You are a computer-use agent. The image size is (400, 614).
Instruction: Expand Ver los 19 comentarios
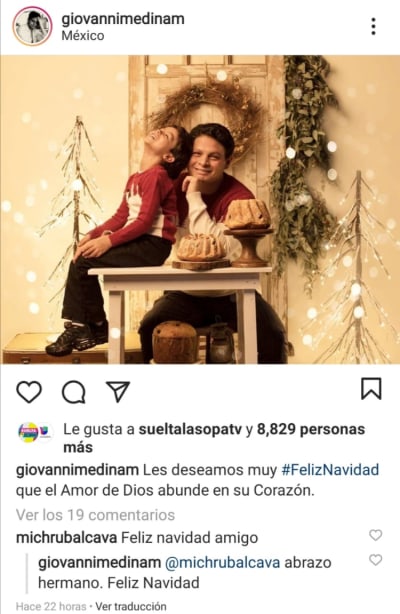point(95,515)
